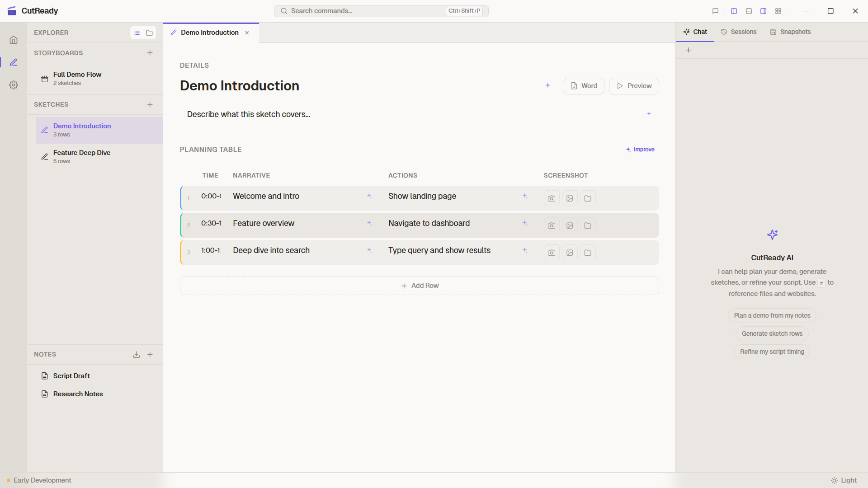The width and height of the screenshot is (868, 488).
Task: Download notes using the Notes download icon
Action: [x=136, y=354]
